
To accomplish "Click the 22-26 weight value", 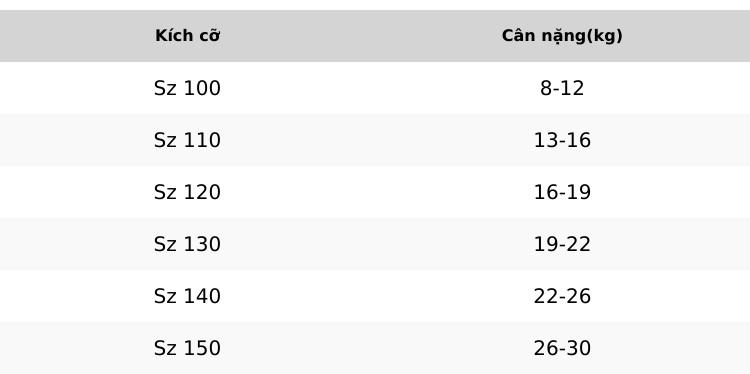I will pyautogui.click(x=562, y=296).
